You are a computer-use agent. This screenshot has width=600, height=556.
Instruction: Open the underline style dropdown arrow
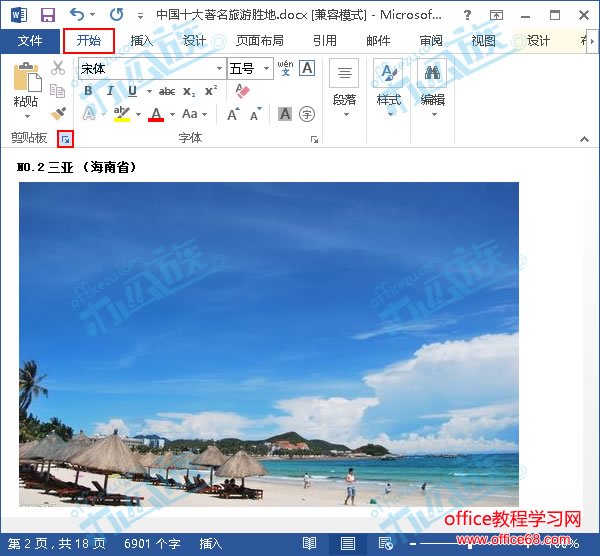pos(149,91)
